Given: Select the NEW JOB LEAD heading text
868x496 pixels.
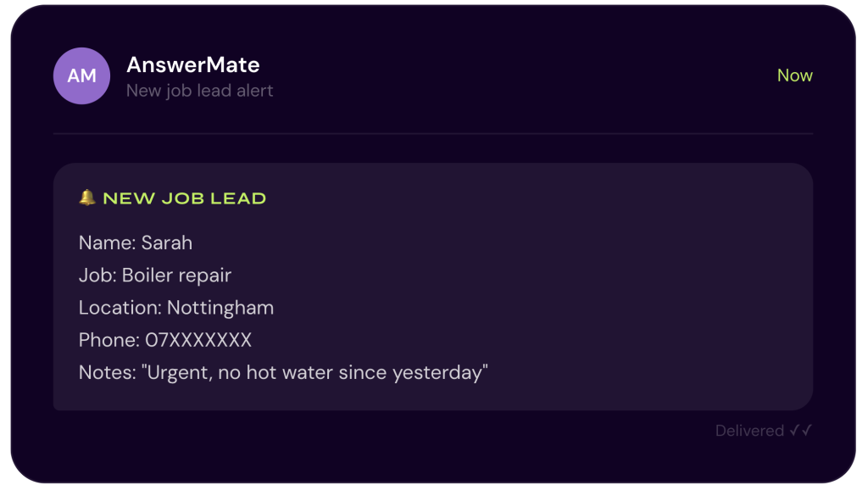Looking at the screenshot, I should (x=184, y=198).
